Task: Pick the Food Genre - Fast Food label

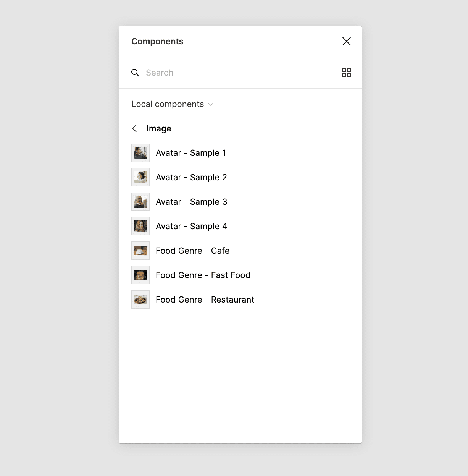Action: click(203, 275)
